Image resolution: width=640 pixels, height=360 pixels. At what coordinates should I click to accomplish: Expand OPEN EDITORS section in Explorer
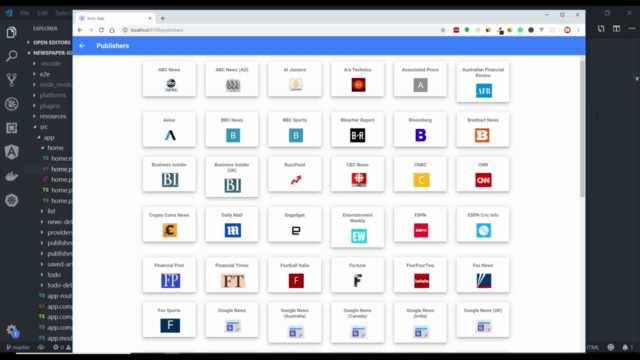49,42
